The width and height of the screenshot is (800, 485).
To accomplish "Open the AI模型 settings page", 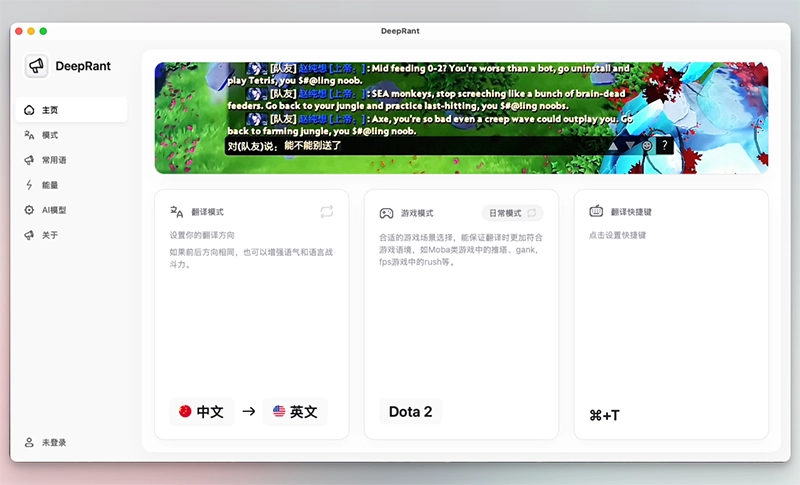I will [71, 210].
